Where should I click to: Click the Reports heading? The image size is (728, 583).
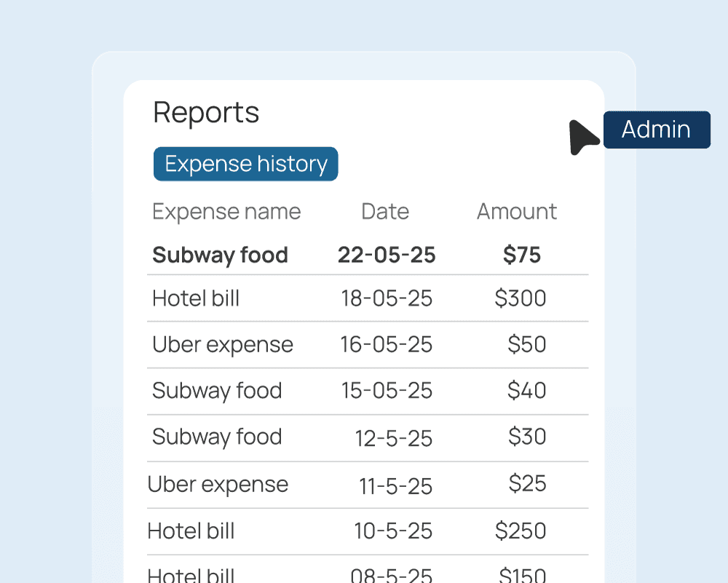(x=206, y=113)
